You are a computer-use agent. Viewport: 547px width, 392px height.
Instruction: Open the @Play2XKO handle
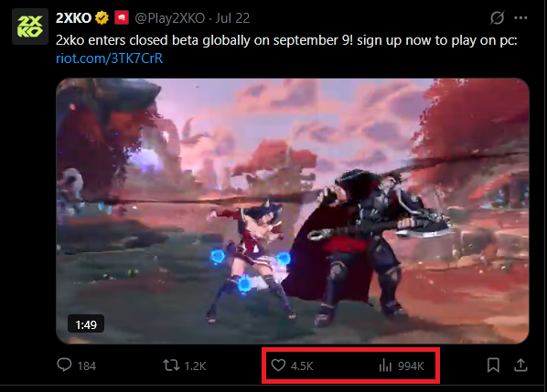[x=170, y=18]
